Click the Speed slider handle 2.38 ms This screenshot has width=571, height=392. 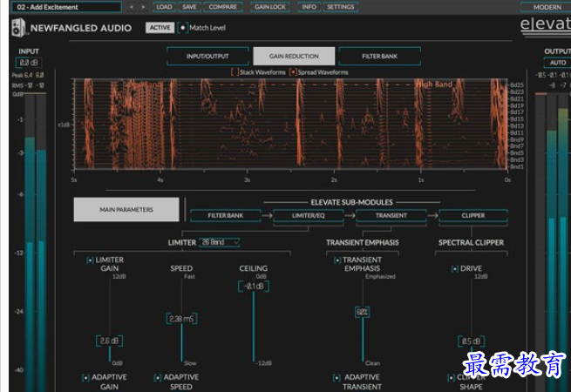click(181, 319)
